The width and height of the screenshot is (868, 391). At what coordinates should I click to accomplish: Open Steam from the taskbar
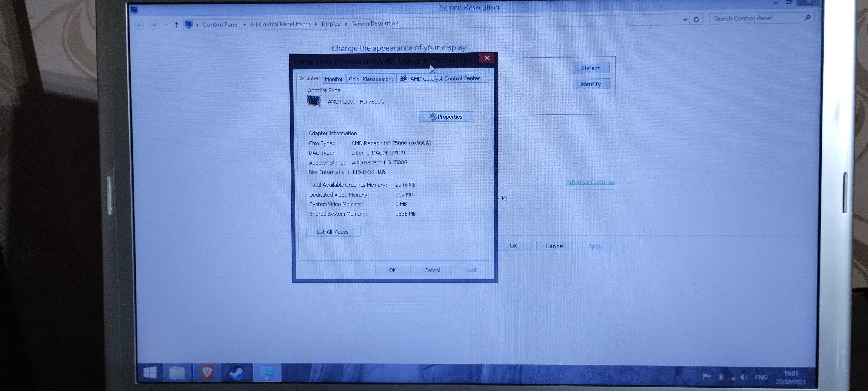[237, 373]
